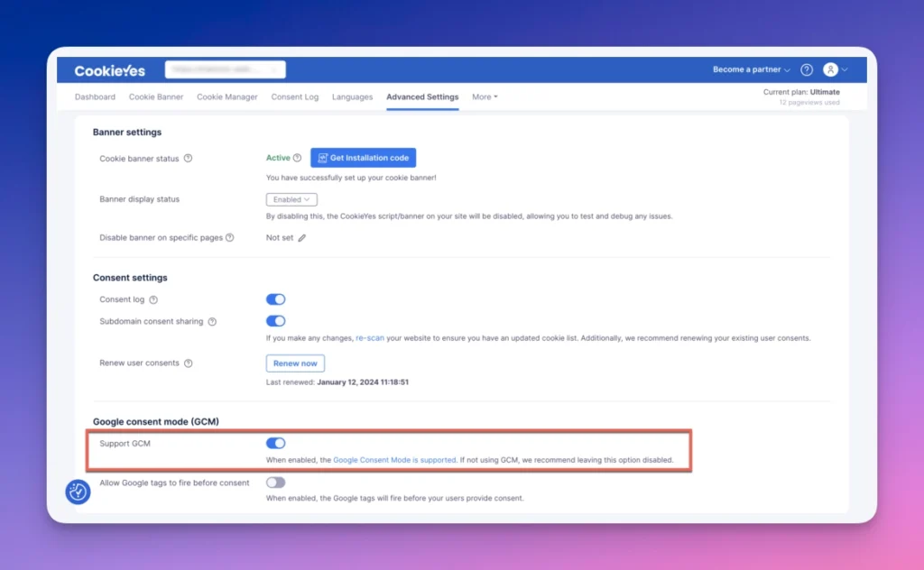The image size is (924, 570).
Task: Turn off Subdomain consent sharing toggle
Action: coord(275,321)
